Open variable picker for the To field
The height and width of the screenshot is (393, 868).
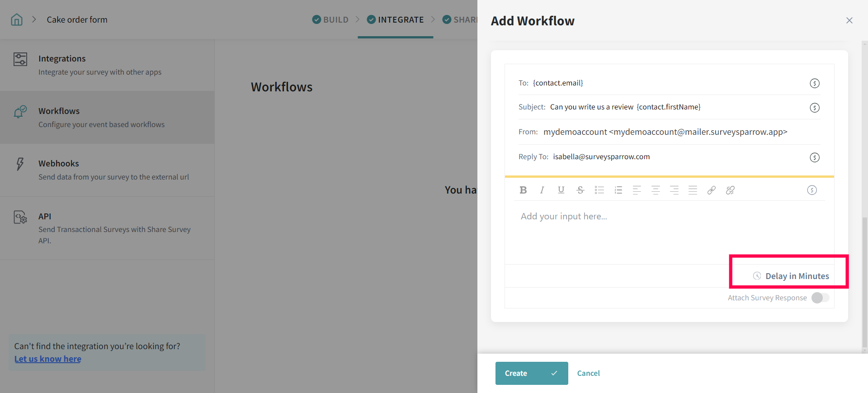tap(815, 83)
